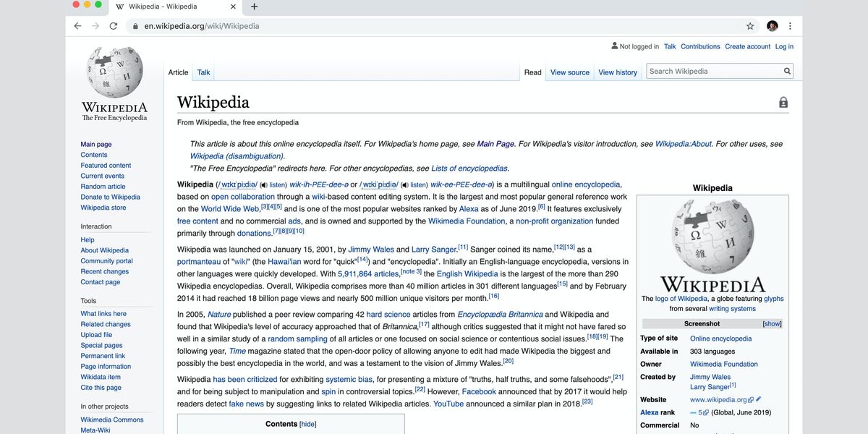Hide the Contents box
Viewport: 868px width, 434px height.
[307, 424]
